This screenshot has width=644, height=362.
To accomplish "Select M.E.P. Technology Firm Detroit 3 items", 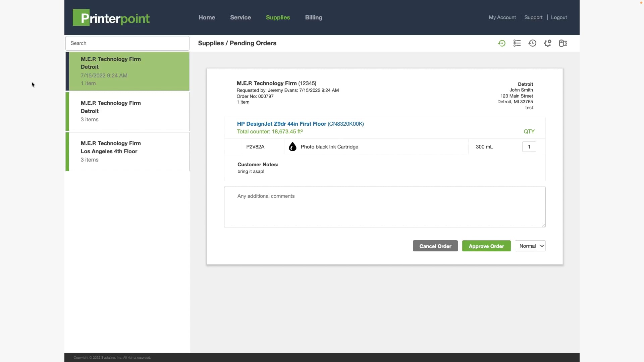I will [x=128, y=111].
